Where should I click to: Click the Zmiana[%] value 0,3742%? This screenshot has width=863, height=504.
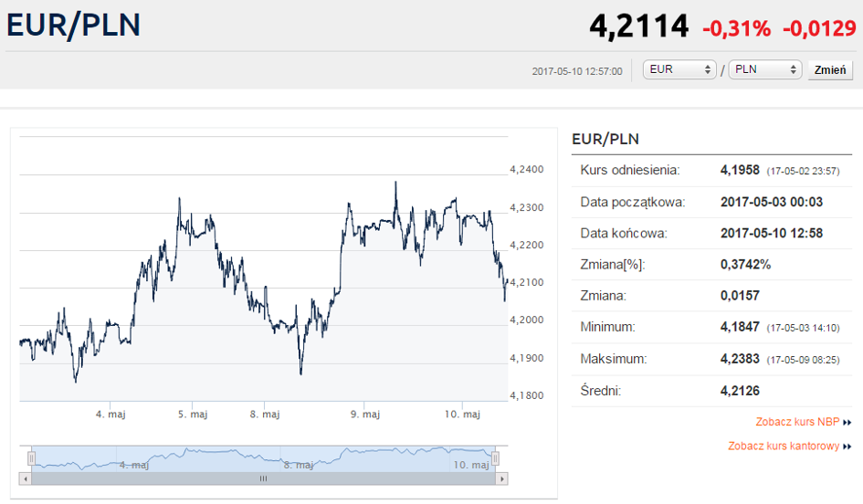click(746, 265)
